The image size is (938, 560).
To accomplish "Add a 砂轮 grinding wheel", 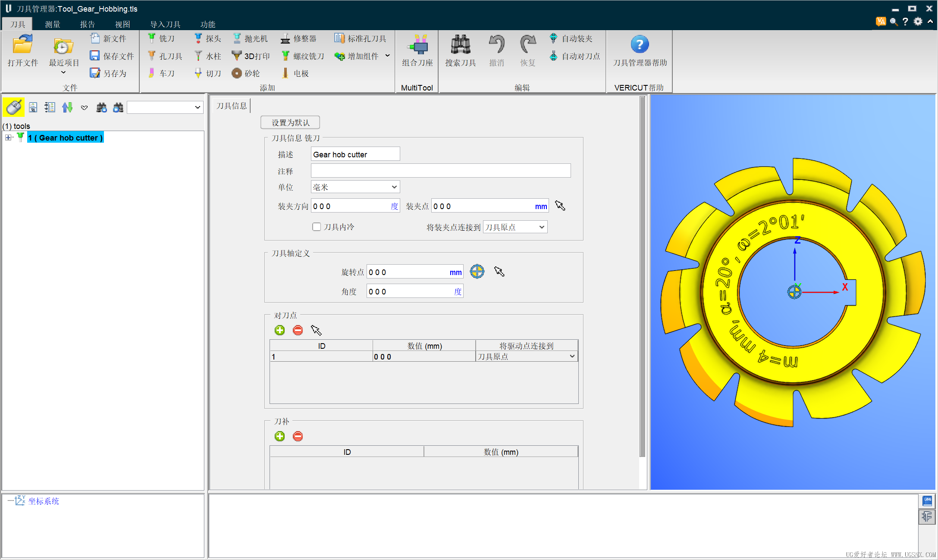I will pos(246,73).
